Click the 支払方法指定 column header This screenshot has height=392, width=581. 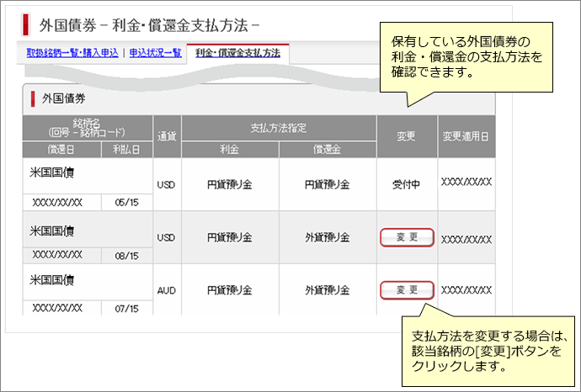(279, 128)
